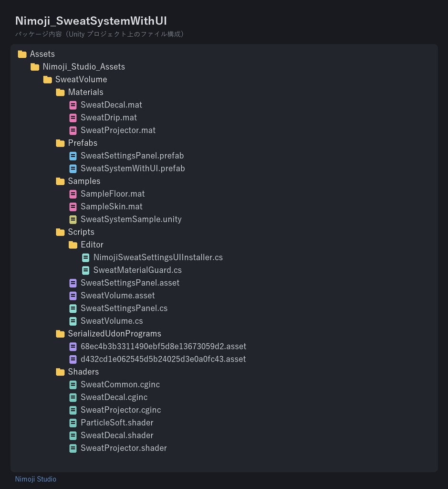The width and height of the screenshot is (448, 489).
Task: Click the blue icon beside SweatSettingsPanel.prefab
Action: [73, 156]
